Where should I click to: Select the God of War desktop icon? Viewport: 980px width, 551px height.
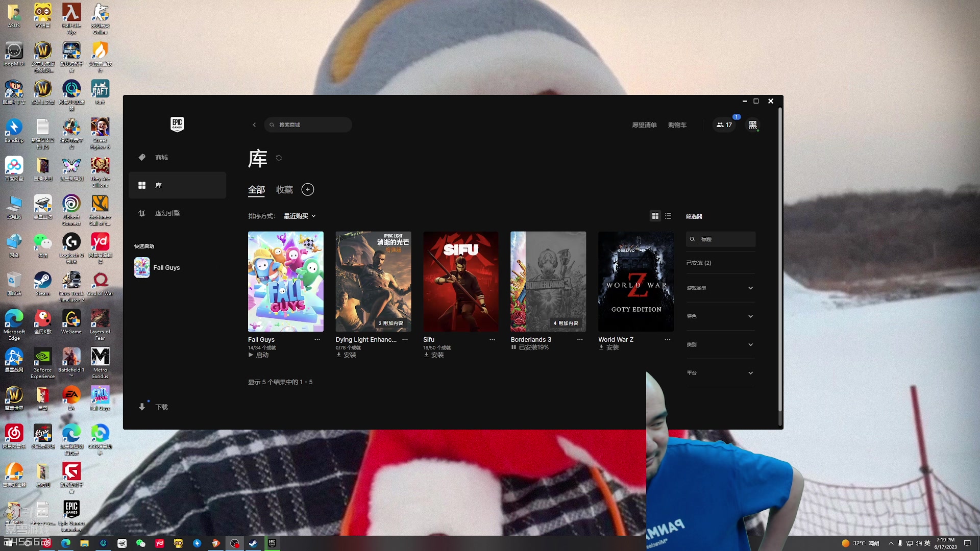[x=100, y=284]
